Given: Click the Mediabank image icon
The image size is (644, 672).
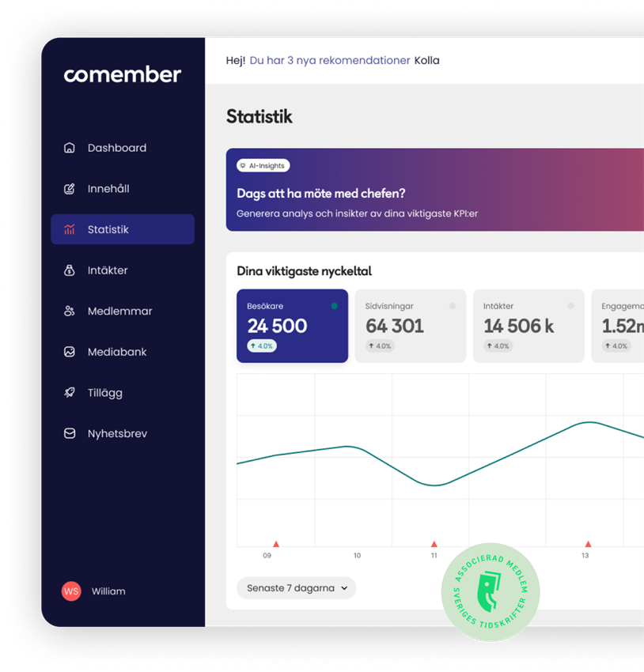Looking at the screenshot, I should click(x=70, y=352).
